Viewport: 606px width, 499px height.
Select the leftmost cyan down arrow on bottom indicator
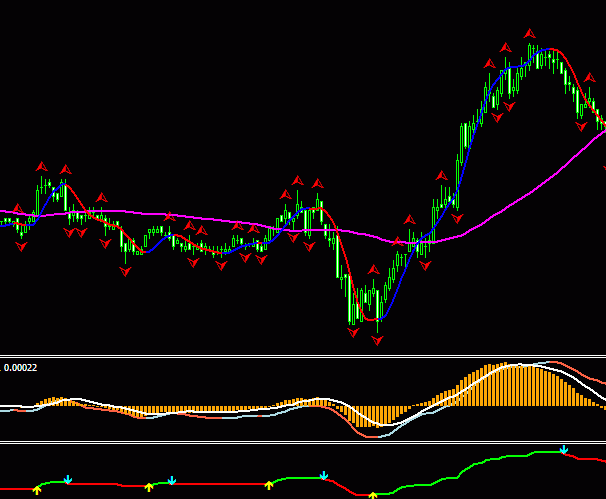(x=68, y=480)
